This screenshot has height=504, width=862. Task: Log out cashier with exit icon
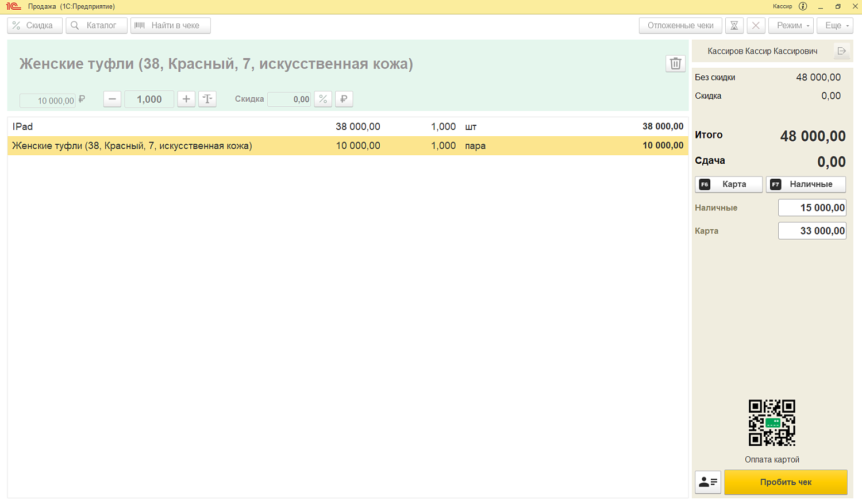pyautogui.click(x=841, y=51)
